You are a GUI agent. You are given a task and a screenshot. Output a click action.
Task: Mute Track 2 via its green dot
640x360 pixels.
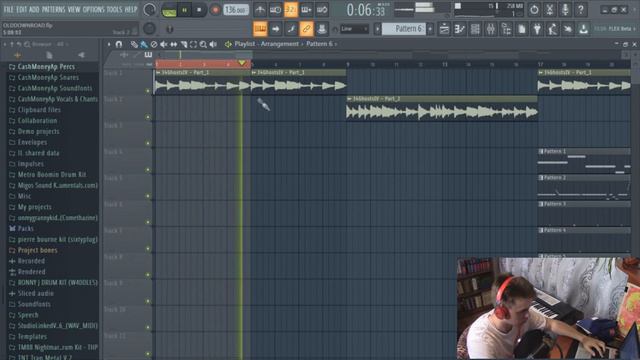click(x=148, y=117)
